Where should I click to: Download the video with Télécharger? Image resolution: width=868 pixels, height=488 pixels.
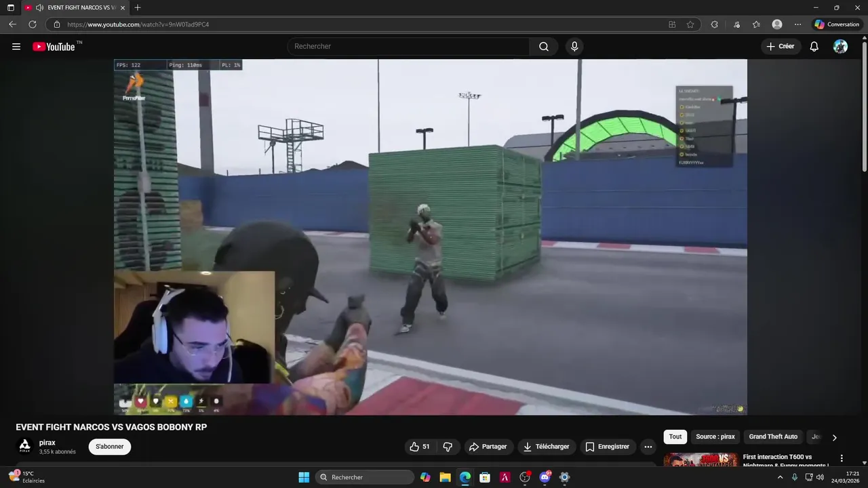[x=547, y=447]
